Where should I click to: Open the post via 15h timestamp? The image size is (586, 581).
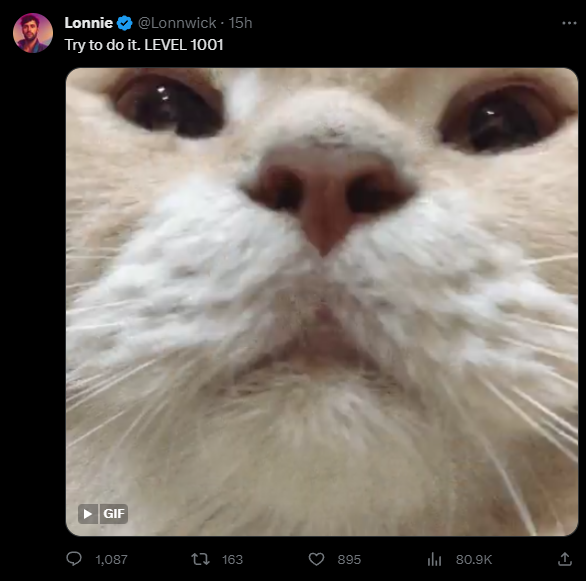[x=240, y=23]
